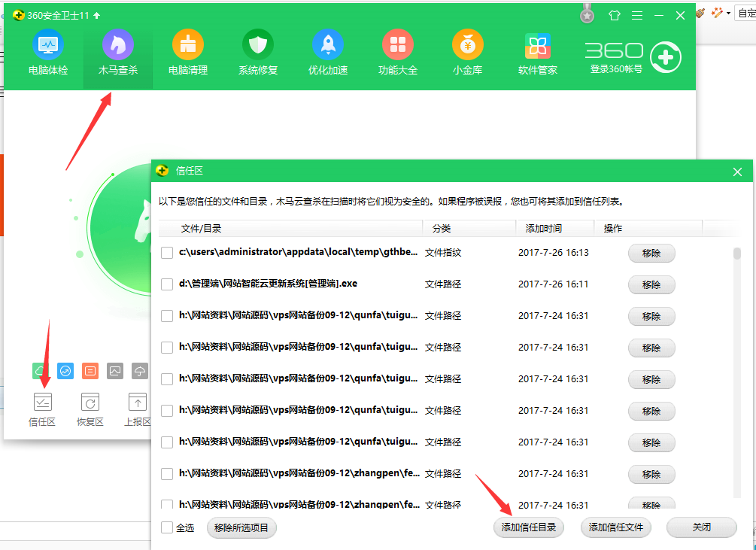The height and width of the screenshot is (550, 756).
Task: Tick checkbox for d:\管理端 exe entry
Action: point(167,284)
